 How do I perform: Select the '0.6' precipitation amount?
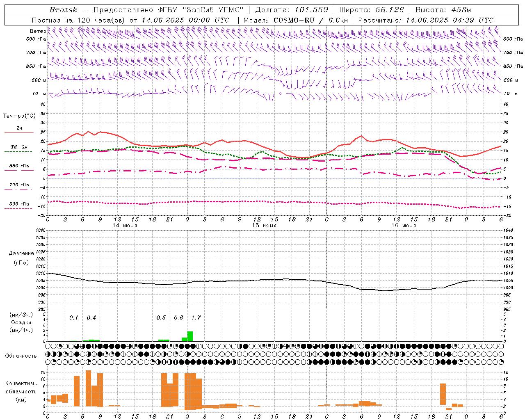(x=178, y=318)
